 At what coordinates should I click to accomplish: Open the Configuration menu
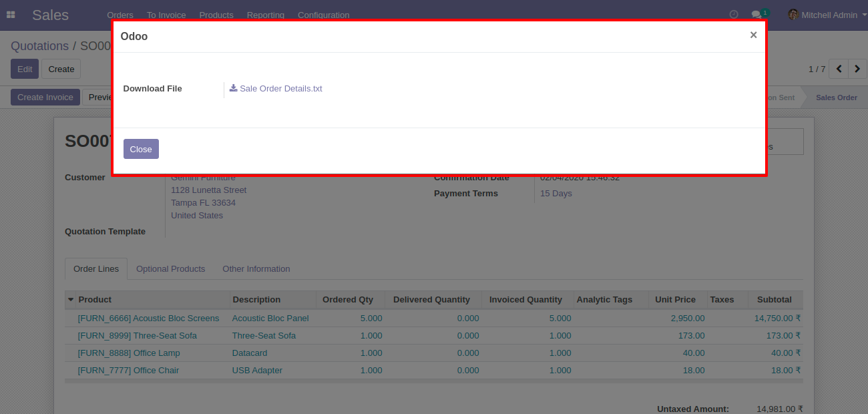(324, 15)
